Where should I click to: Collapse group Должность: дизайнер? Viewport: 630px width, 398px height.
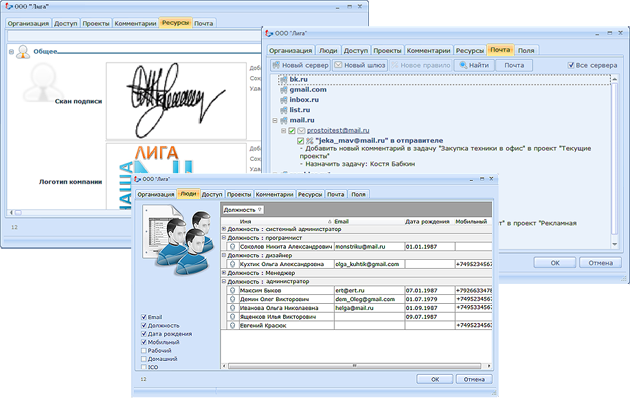click(x=224, y=255)
